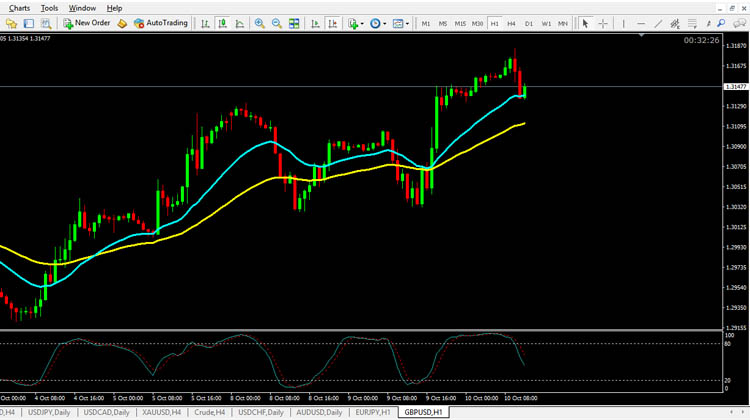
Task: Click the 10 Oct 08:00 time label
Action: coord(520,398)
